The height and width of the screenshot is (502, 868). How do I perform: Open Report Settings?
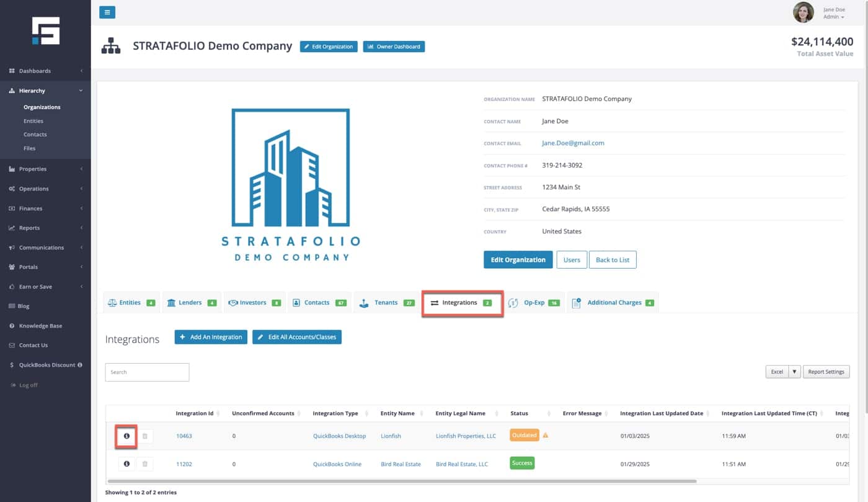[x=826, y=372]
